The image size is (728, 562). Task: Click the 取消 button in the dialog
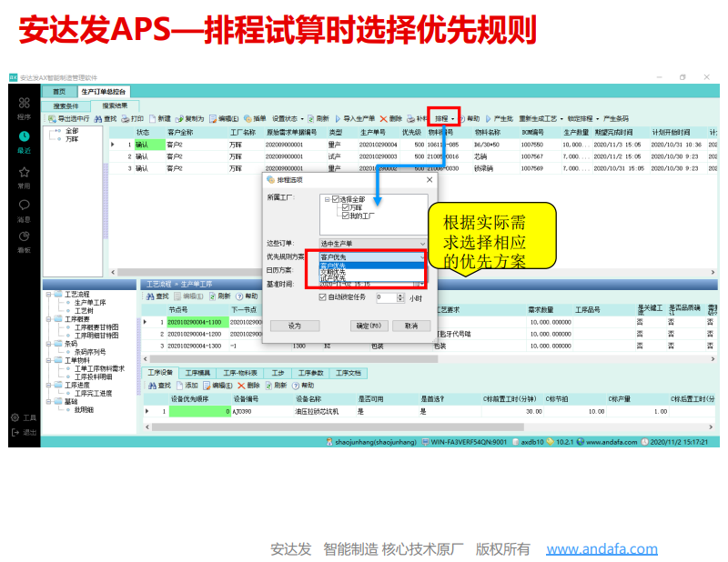(411, 326)
